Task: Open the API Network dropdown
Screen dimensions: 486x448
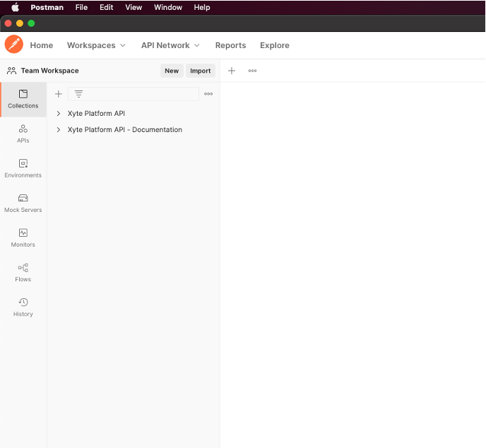Action: [x=170, y=45]
